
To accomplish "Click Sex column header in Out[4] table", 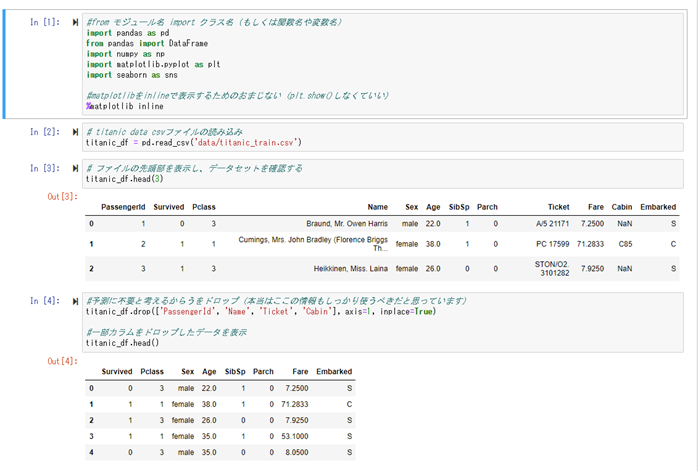I will click(187, 372).
